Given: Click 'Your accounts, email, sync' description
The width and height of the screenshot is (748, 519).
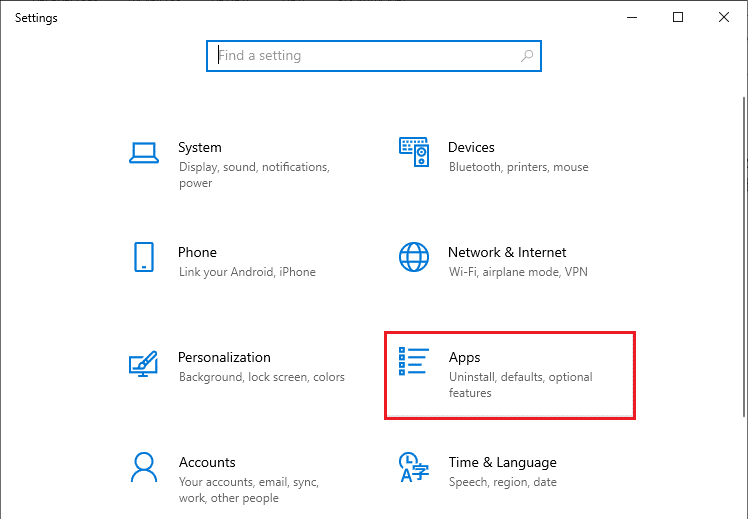Looking at the screenshot, I should tap(249, 489).
